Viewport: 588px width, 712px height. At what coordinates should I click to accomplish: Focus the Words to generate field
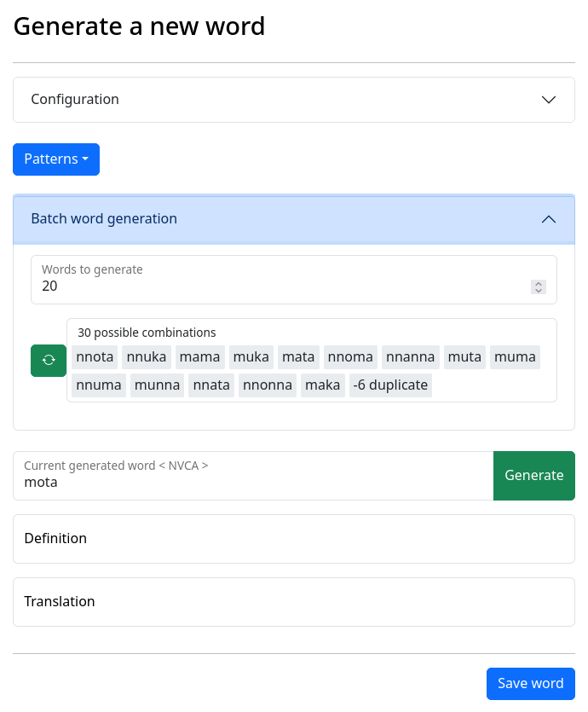(293, 280)
